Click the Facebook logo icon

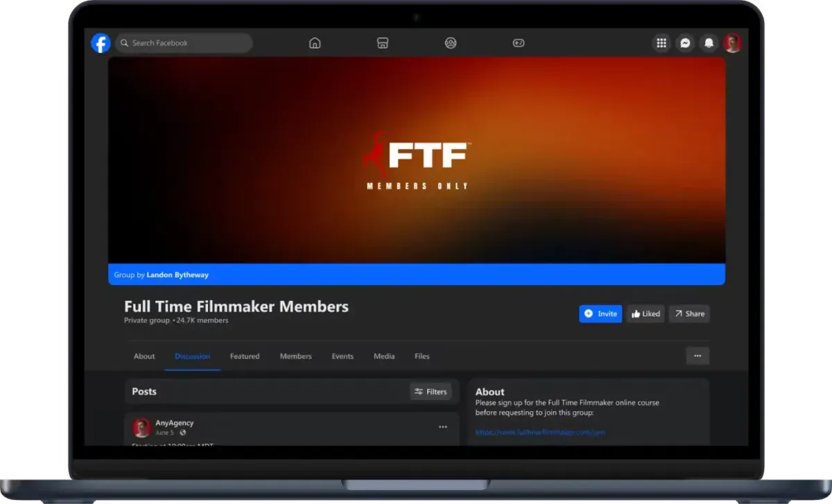101,43
